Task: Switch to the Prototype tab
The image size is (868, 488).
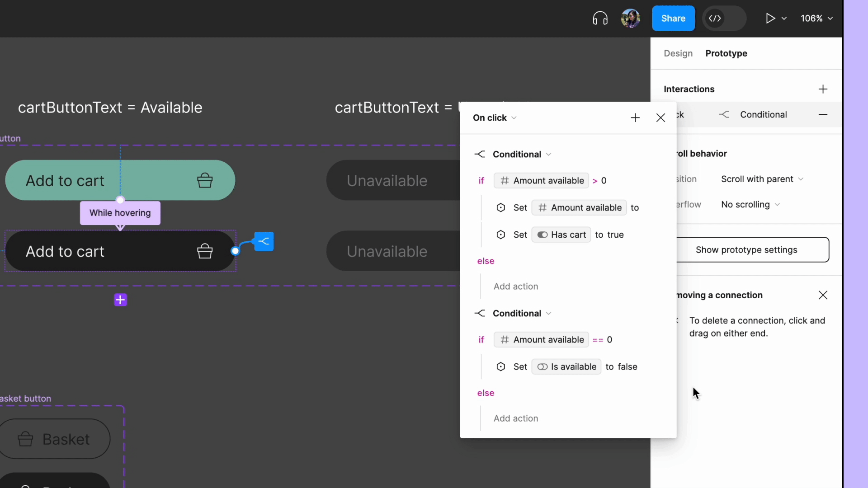Action: [726, 53]
